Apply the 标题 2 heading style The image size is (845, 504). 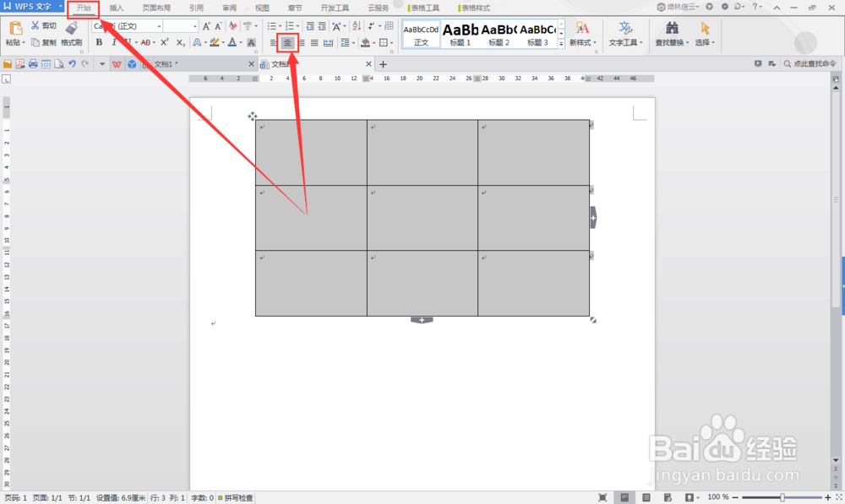(x=499, y=35)
